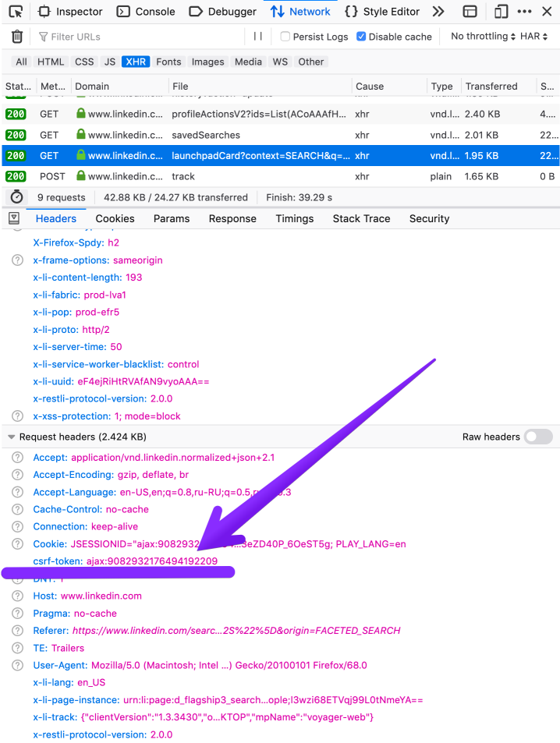Screen dimensions: 560x743
Task: Toggle the details pane collapse icon
Action: (x=14, y=218)
